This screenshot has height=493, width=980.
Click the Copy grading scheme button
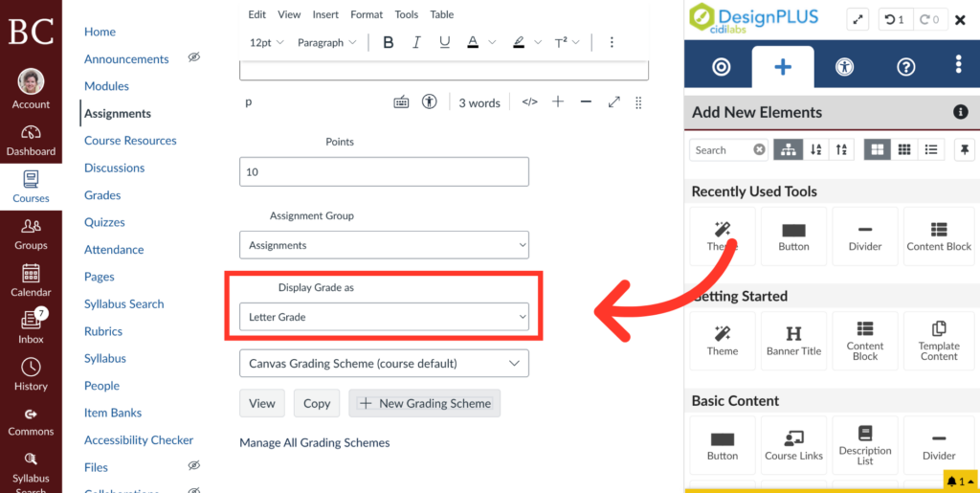pyautogui.click(x=317, y=404)
